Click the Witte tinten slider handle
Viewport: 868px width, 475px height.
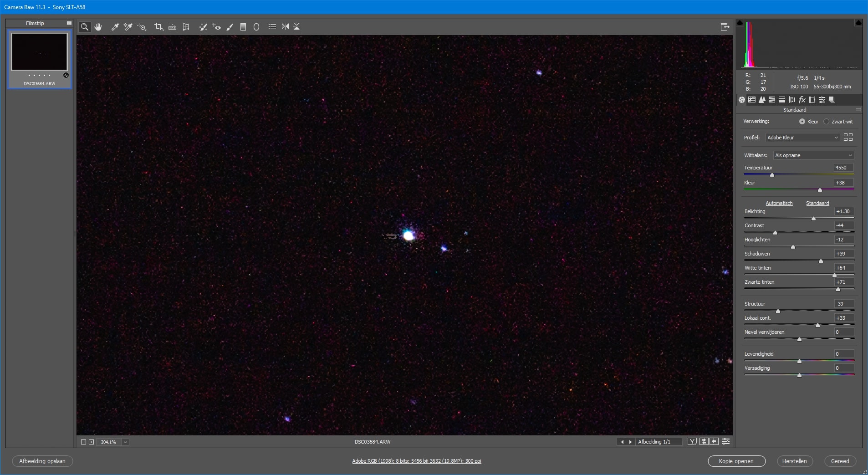[x=834, y=275]
